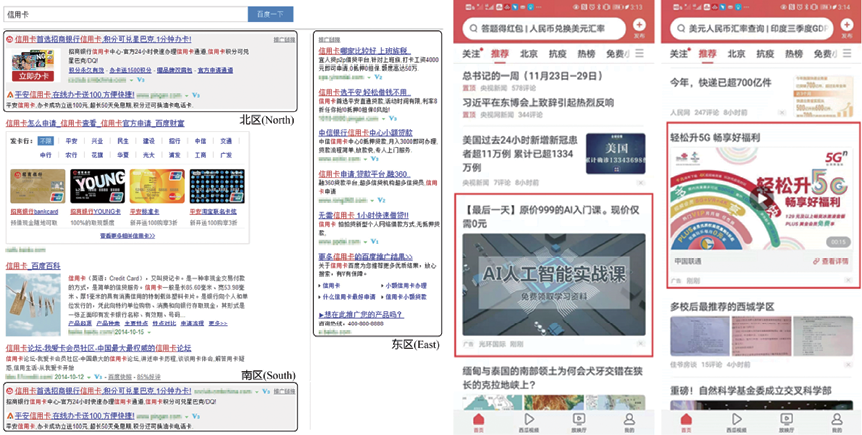Tap the 发布 plus icon on 3:14 phone
The width and height of the screenshot is (862, 435).
[847, 25]
